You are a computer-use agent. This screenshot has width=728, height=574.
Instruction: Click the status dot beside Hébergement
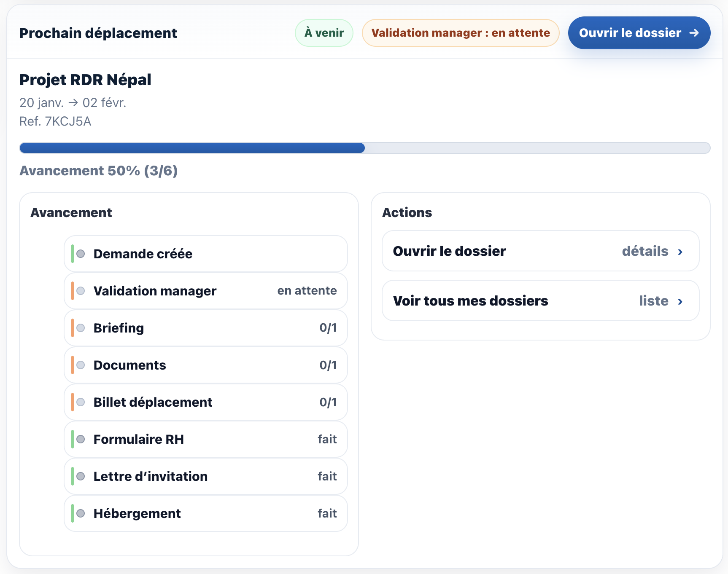click(81, 513)
